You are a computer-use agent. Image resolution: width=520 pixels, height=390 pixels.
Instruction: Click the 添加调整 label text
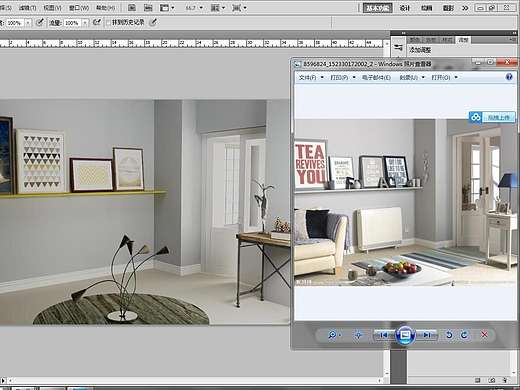click(x=420, y=50)
